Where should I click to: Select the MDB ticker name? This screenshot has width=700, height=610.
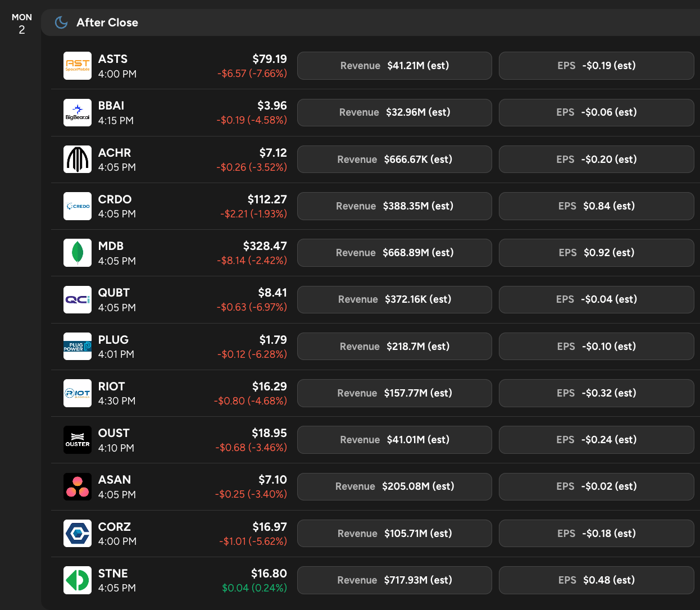111,246
